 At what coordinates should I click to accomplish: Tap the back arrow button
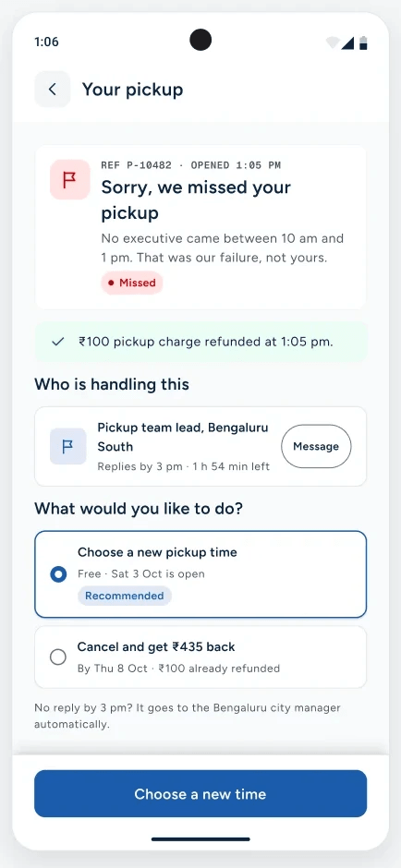coord(53,90)
